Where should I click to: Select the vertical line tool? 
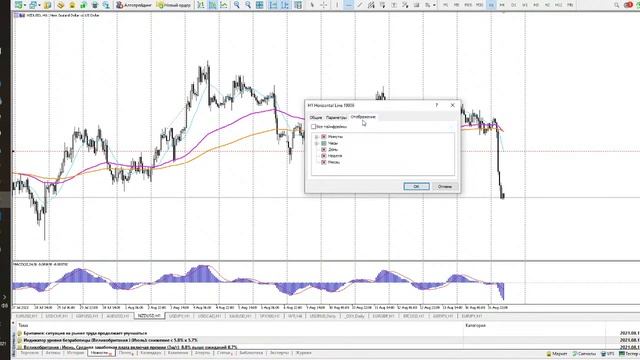(337, 5)
